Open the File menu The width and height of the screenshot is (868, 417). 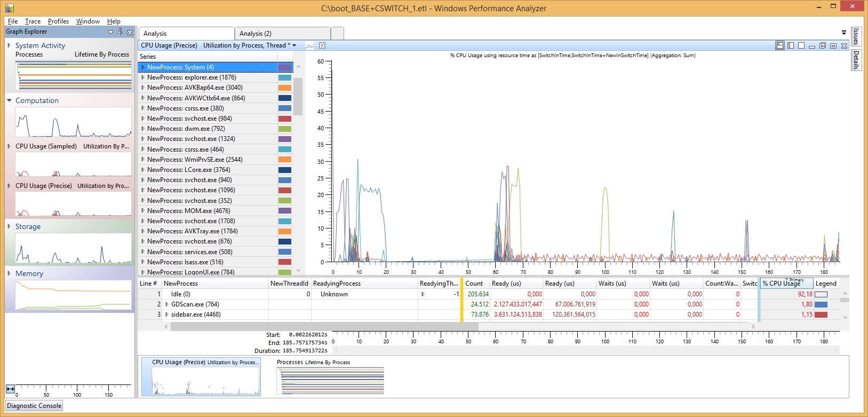coord(13,21)
